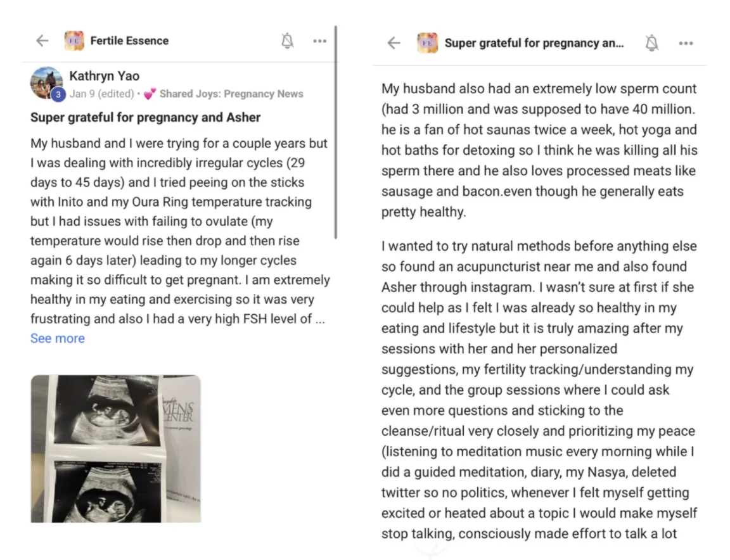Click the pink hearts emoji icon
This screenshot has height=560, width=730.
coord(150,94)
